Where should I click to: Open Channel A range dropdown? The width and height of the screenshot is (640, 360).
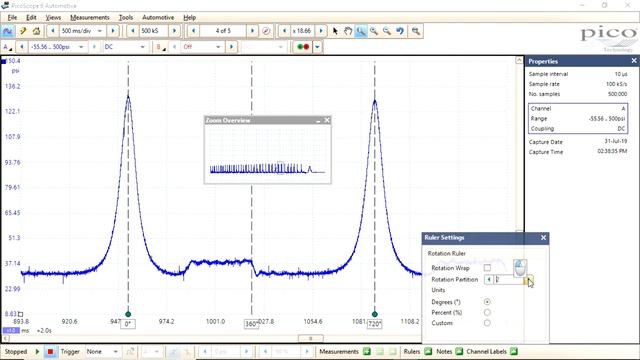pyautogui.click(x=81, y=47)
